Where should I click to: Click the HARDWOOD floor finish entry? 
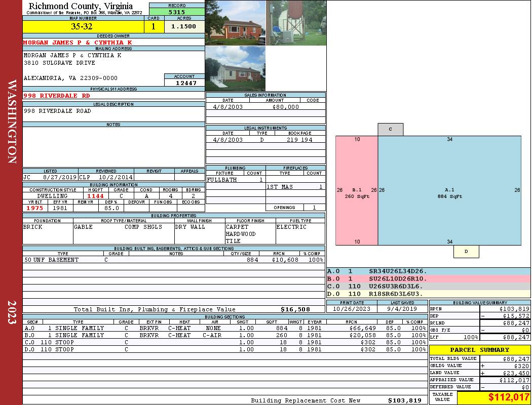241,234
